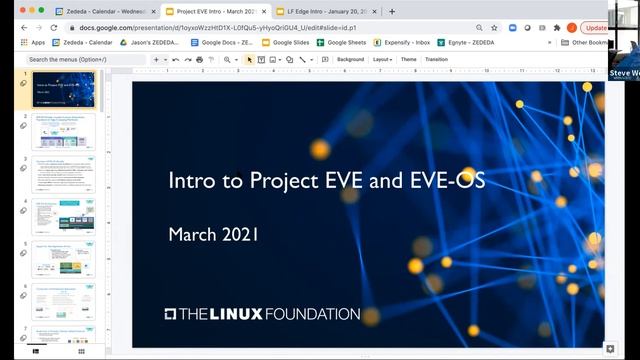Viewport: 640px width, 360px height.
Task: Open Google Docs bookmark
Action: [222, 42]
